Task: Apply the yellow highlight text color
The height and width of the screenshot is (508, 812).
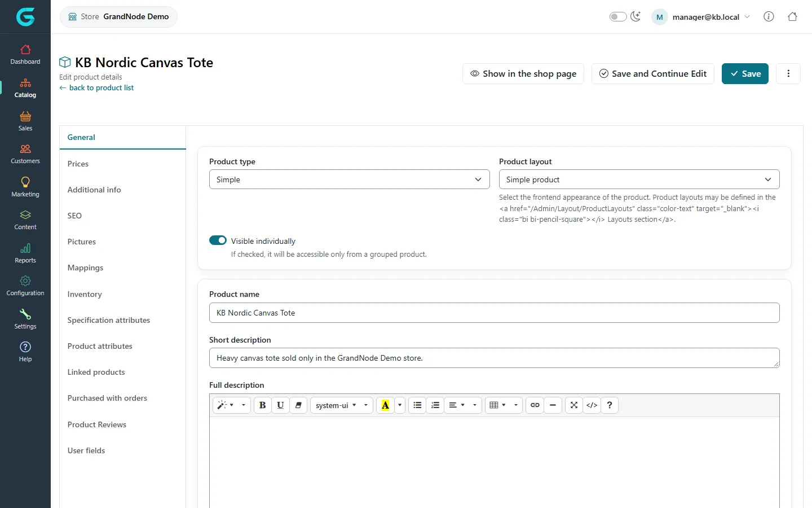Action: tap(386, 405)
